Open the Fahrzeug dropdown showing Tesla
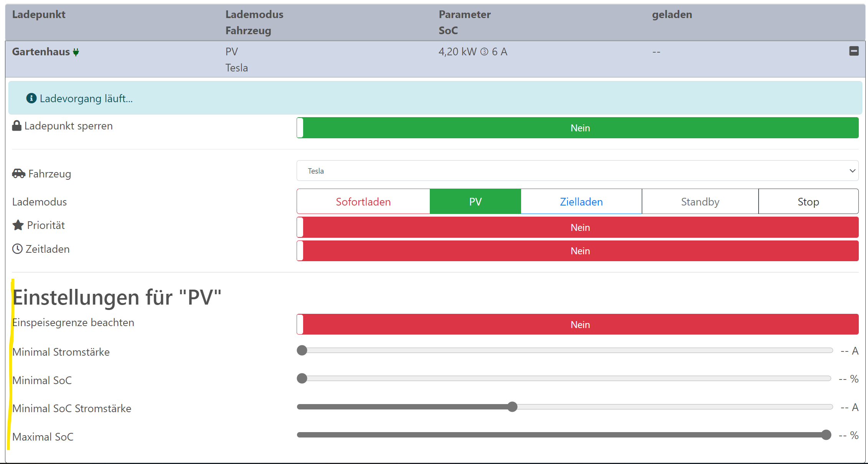868x464 pixels. click(576, 171)
